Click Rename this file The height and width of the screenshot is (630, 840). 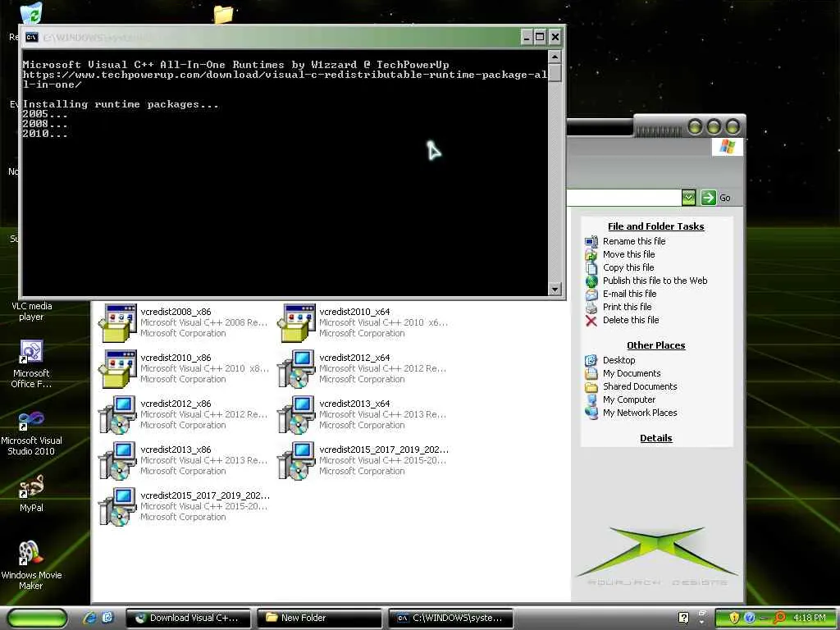point(634,241)
